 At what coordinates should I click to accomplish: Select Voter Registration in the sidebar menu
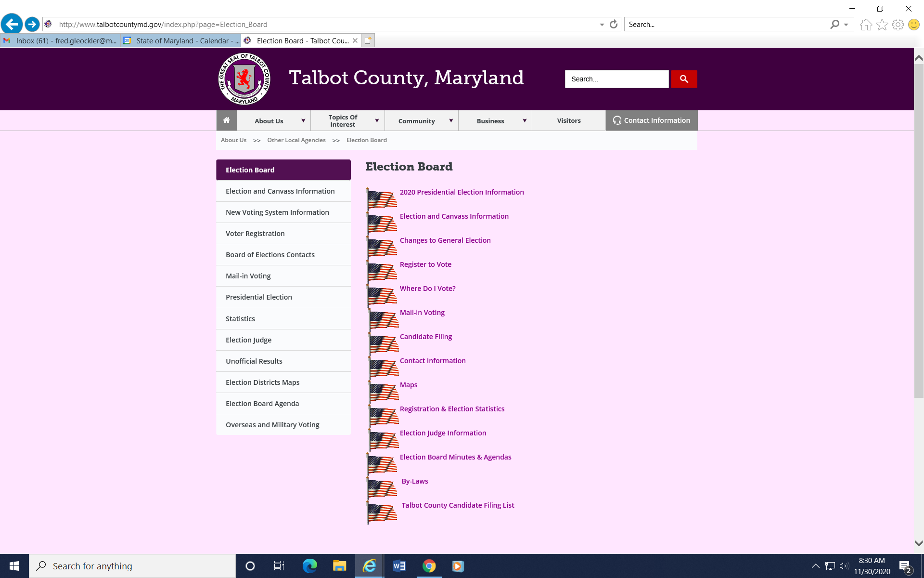(x=255, y=234)
